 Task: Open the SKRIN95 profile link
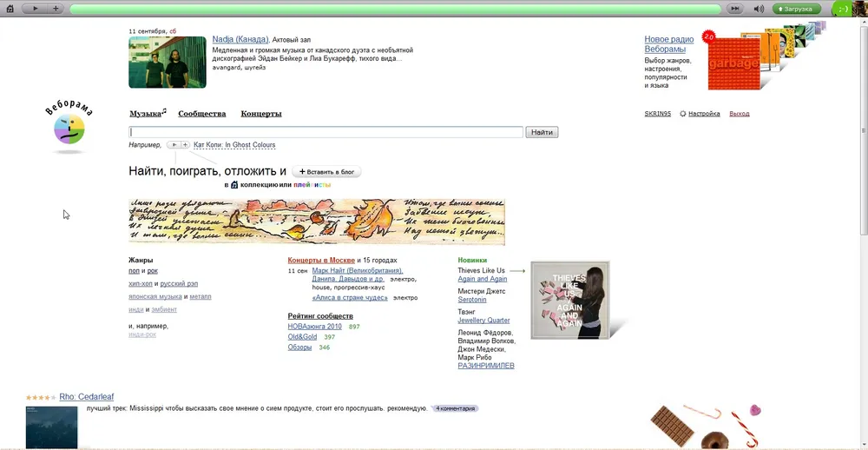pos(658,114)
